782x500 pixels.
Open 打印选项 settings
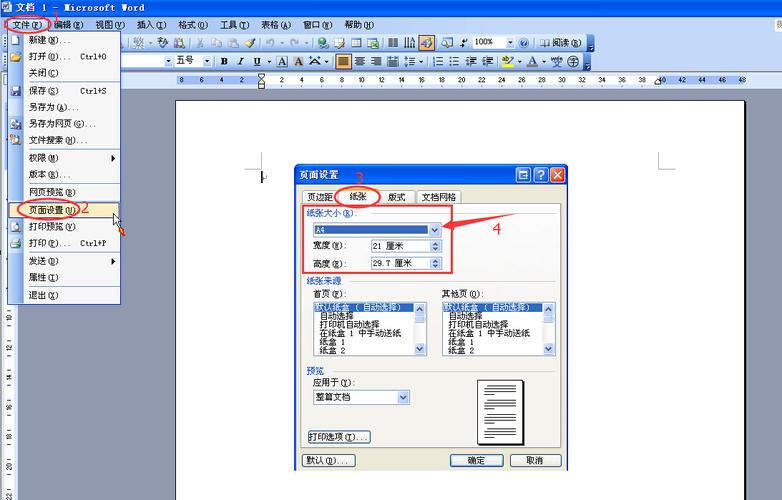pos(339,437)
